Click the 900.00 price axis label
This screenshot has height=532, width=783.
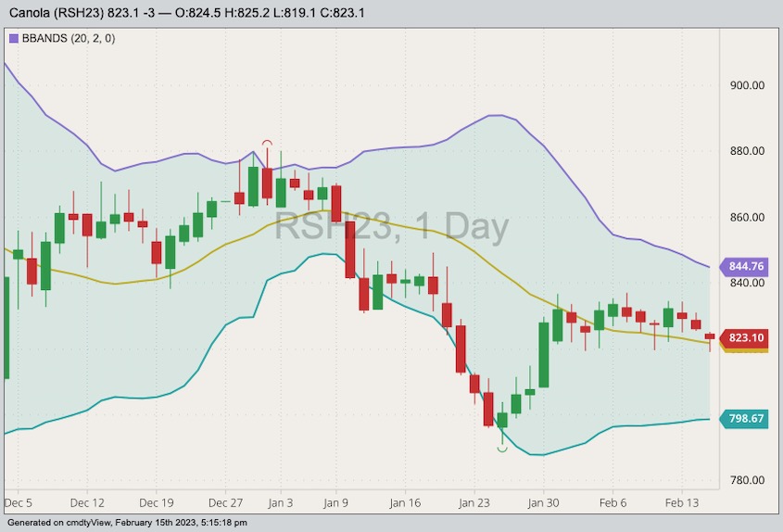747,85
